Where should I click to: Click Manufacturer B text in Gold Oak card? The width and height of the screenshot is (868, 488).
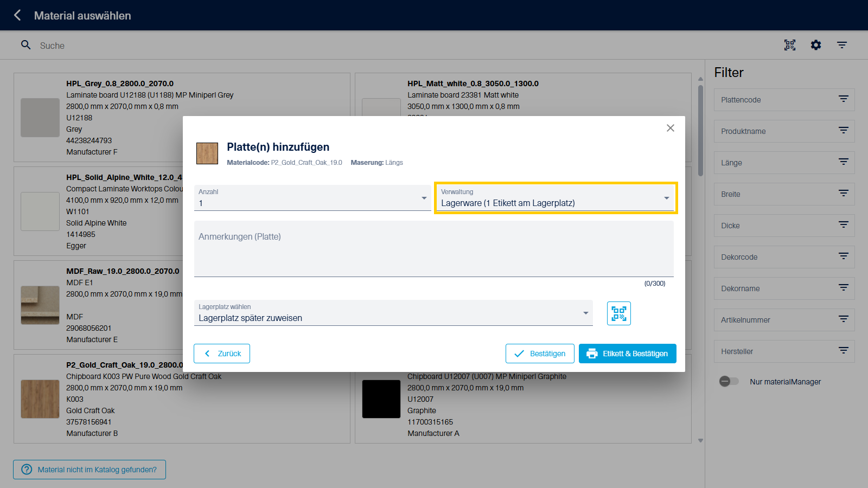92,433
